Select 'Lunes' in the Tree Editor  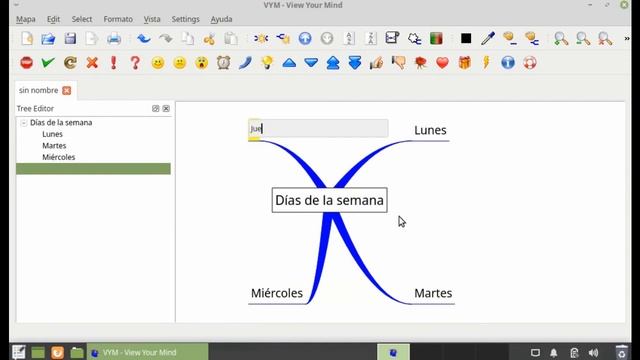coord(52,134)
